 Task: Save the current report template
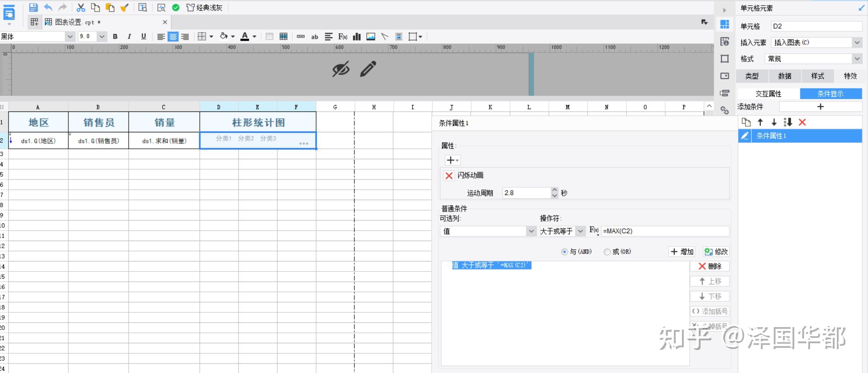pos(33,7)
